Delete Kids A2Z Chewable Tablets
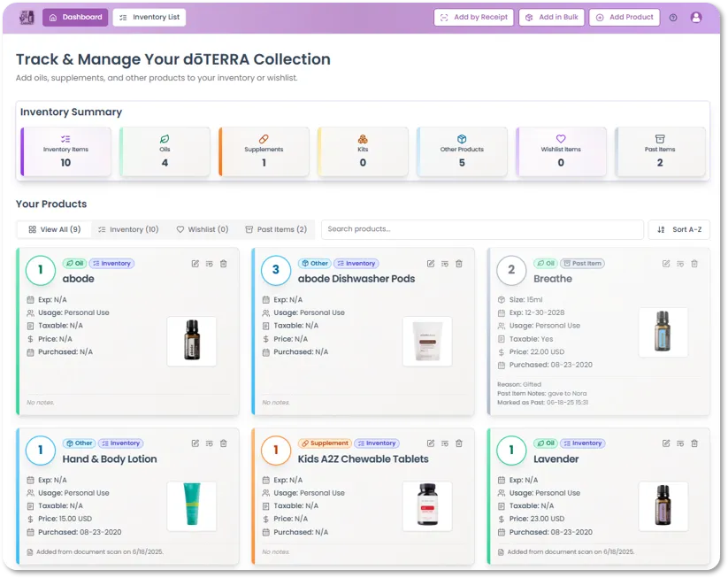 459,443
